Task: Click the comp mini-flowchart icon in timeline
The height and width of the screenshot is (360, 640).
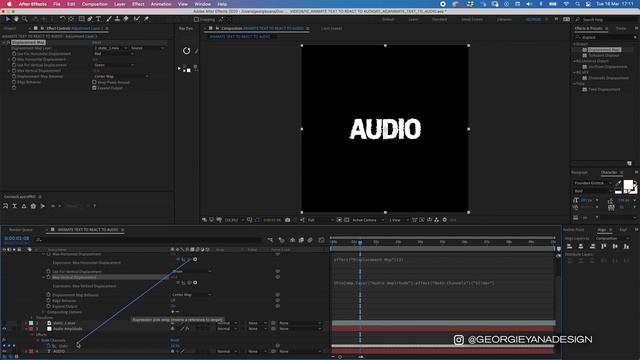Action: tap(270, 240)
